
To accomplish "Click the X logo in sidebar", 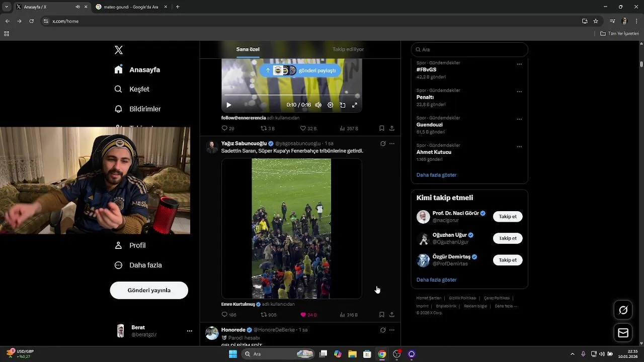I will (119, 50).
